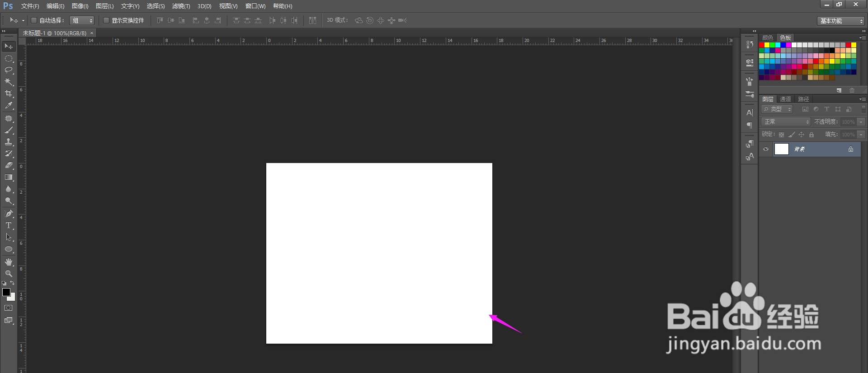Open the collapsed Brush Presets panel icon
Screen dimensions: 868x373
tap(750, 94)
